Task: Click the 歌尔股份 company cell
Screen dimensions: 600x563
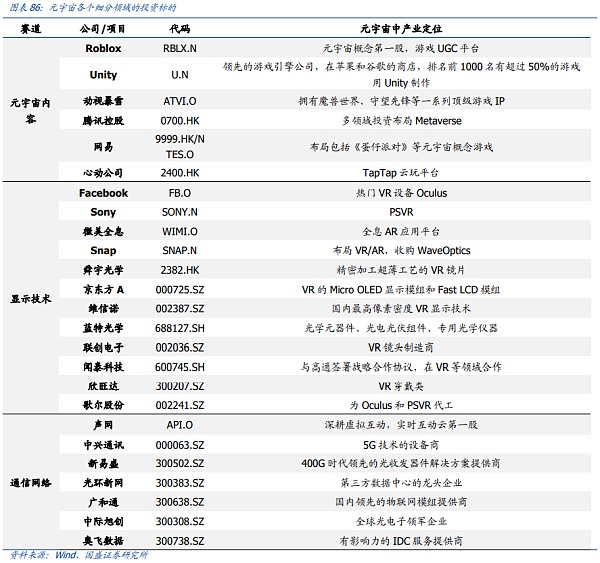Action: coord(103,405)
